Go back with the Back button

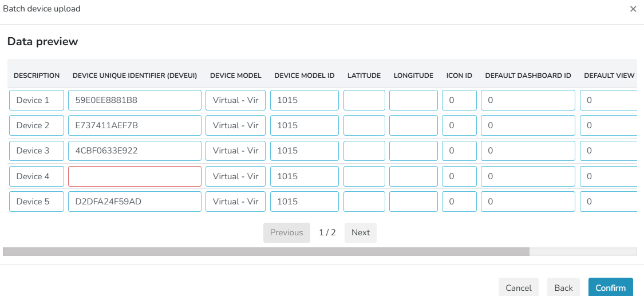coord(563,287)
